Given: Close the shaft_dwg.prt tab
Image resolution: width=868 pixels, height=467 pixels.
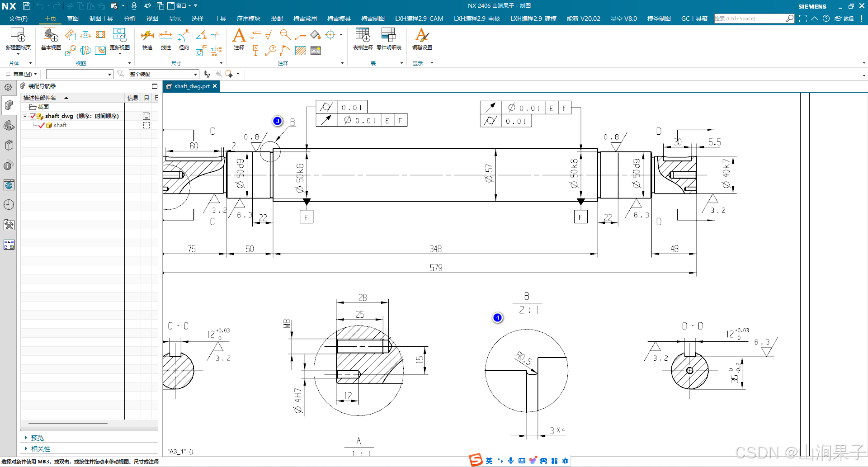Looking at the screenshot, I should (215, 86).
